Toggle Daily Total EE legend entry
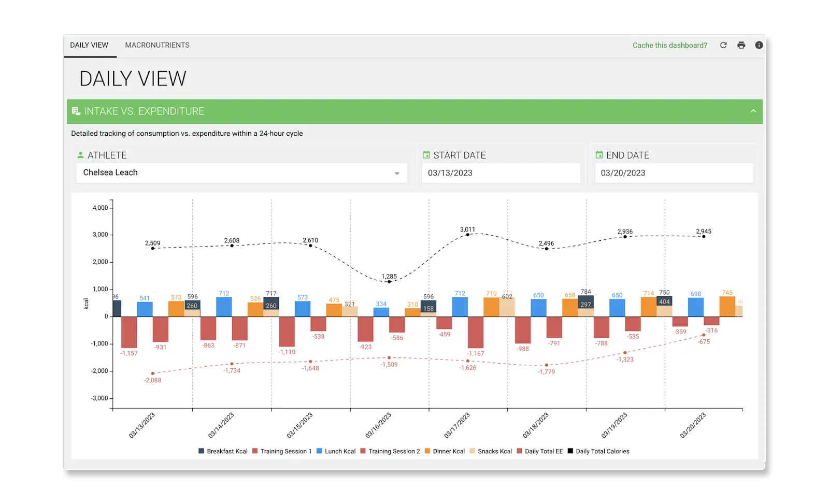Screen dimensions: 829x504 click(x=539, y=451)
